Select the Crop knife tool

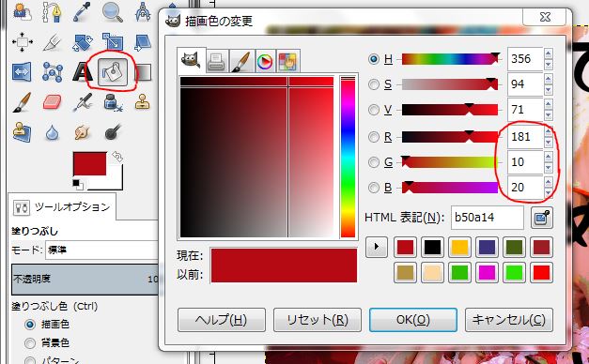[52, 42]
